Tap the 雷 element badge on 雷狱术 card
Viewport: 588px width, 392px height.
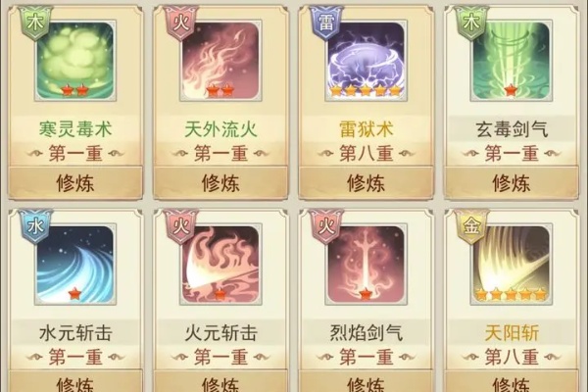tap(326, 23)
